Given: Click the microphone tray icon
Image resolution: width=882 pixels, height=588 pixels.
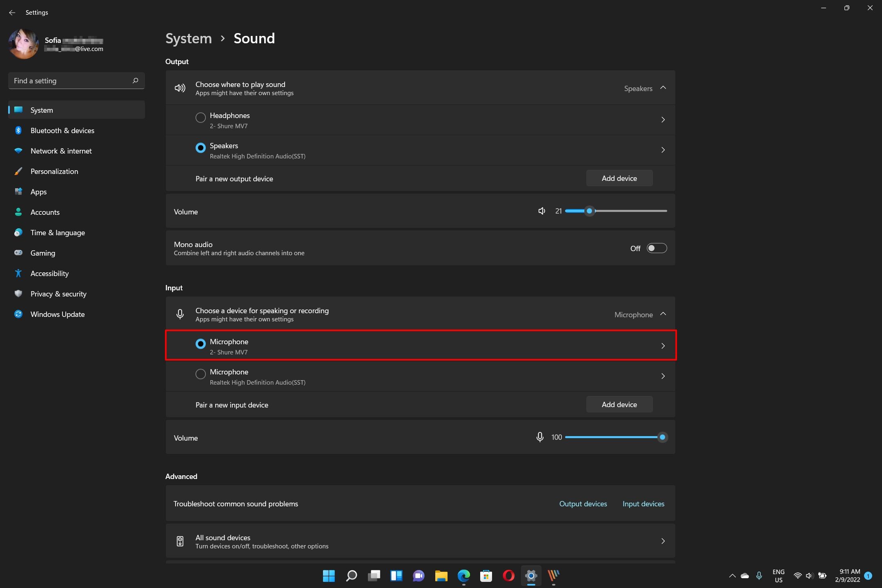Looking at the screenshot, I should pyautogui.click(x=759, y=576).
